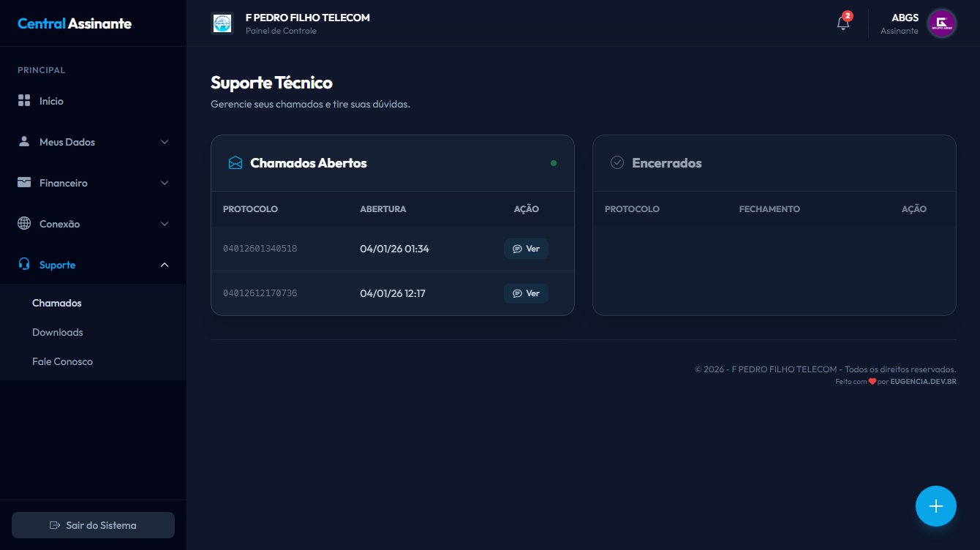
Task: Select Fale Conosco in the sidebar
Action: click(62, 361)
